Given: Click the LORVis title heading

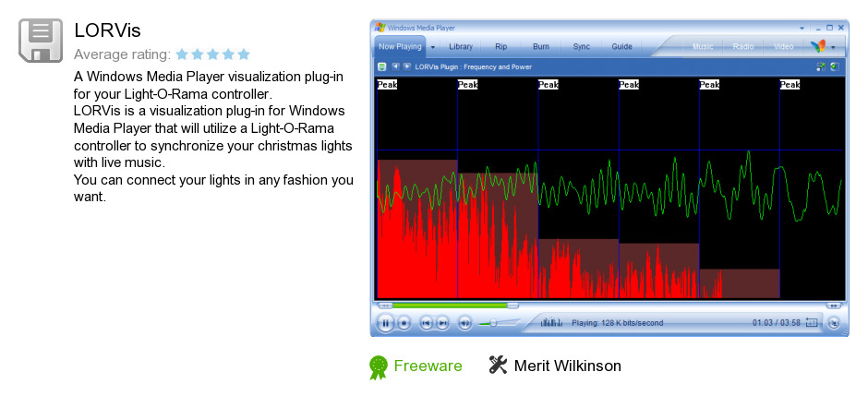Looking at the screenshot, I should point(107,30).
